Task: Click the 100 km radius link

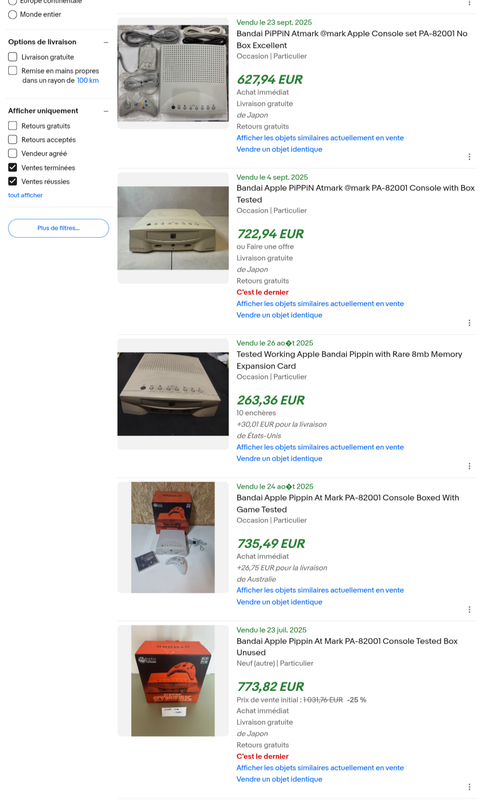Action: [x=88, y=81]
